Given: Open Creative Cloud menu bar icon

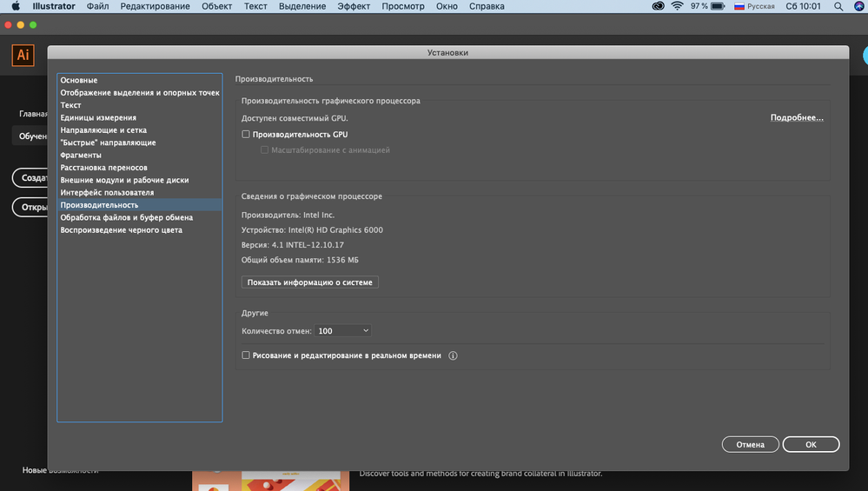Looking at the screenshot, I should point(658,6).
